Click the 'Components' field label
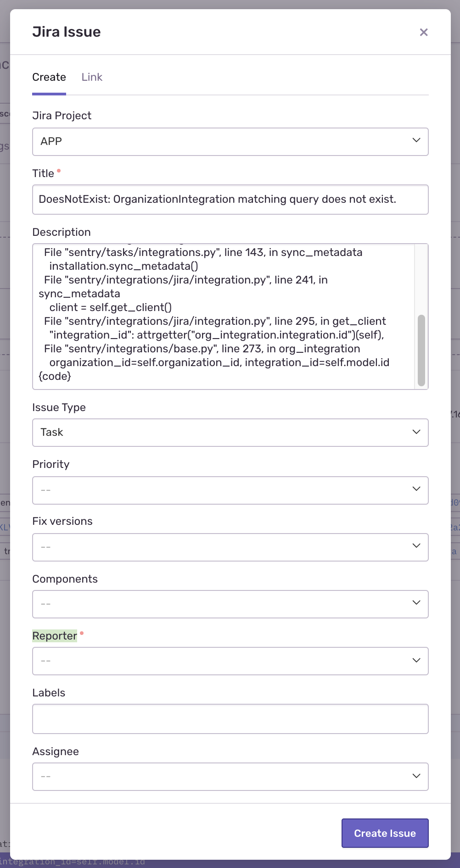The image size is (460, 868). tap(65, 579)
